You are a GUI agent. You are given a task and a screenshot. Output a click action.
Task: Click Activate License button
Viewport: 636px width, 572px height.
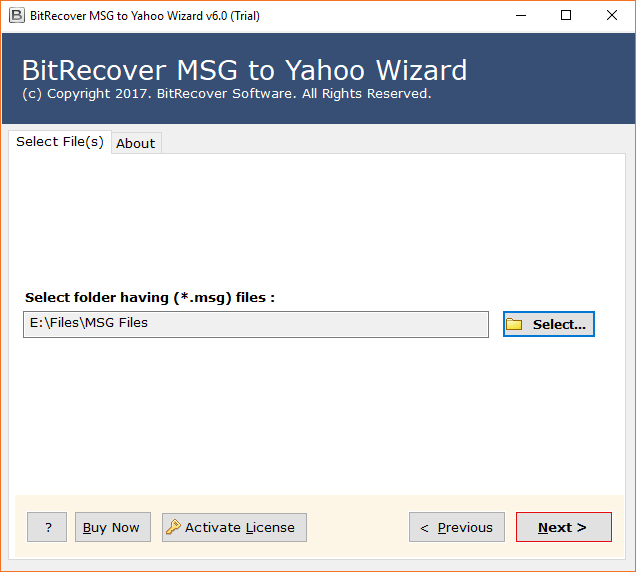click(x=234, y=527)
